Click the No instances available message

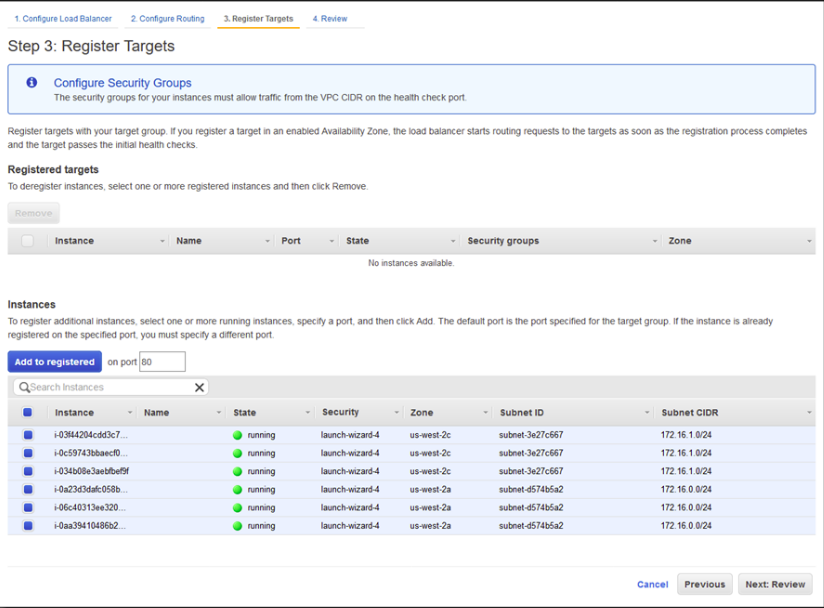click(411, 263)
